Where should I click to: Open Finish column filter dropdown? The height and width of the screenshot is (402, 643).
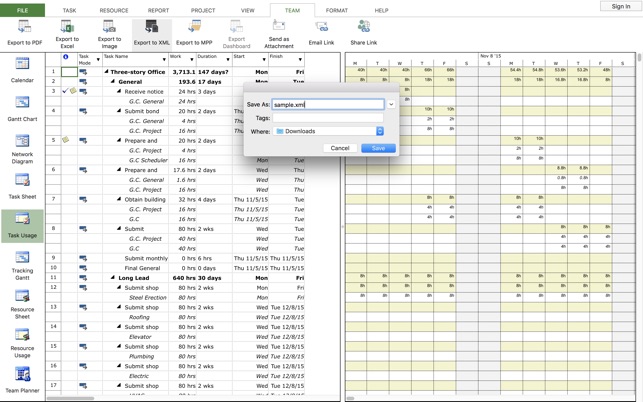300,60
